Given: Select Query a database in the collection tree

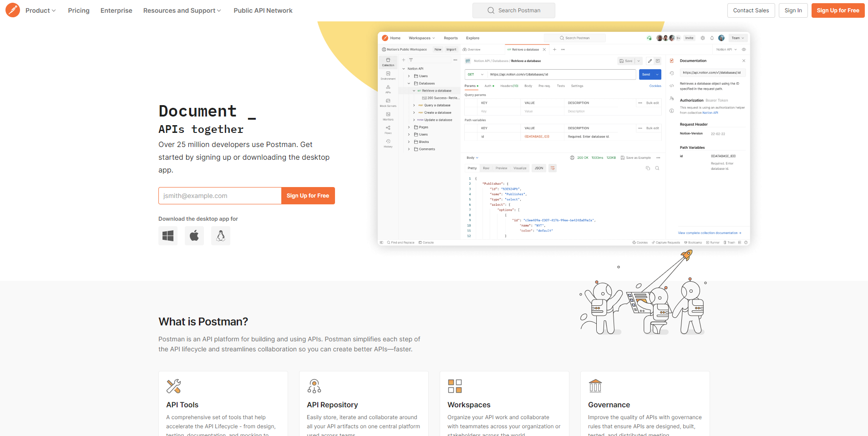Looking at the screenshot, I should point(437,106).
